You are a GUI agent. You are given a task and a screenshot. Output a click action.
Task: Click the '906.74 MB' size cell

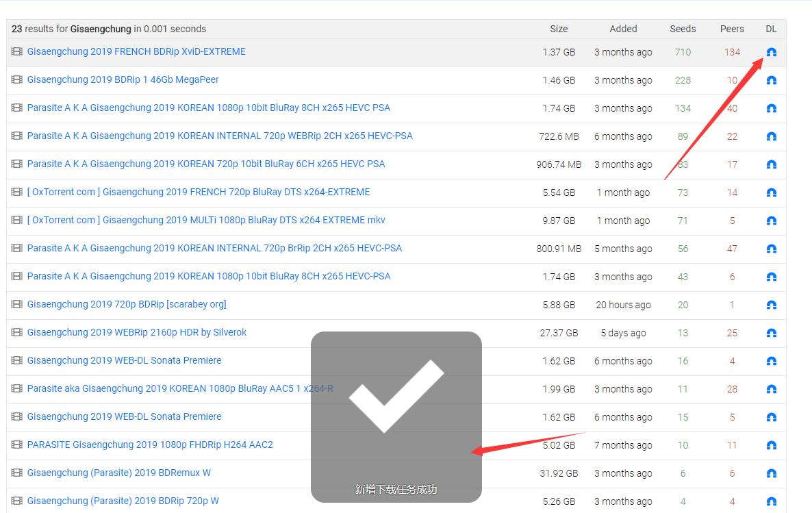point(559,164)
